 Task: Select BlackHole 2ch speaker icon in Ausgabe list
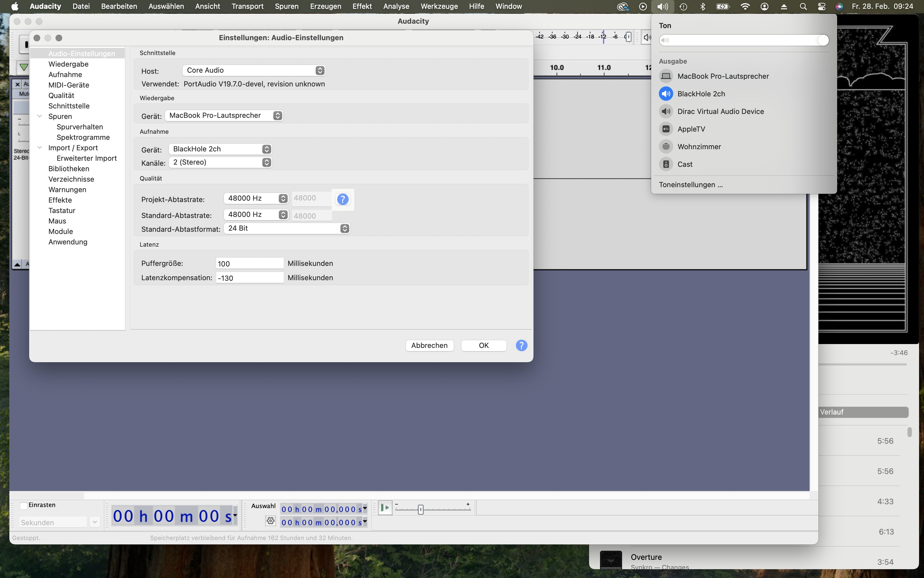click(666, 94)
